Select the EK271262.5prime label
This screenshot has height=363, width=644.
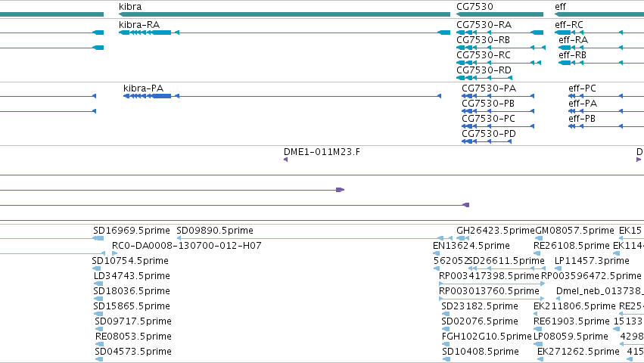click(x=578, y=352)
